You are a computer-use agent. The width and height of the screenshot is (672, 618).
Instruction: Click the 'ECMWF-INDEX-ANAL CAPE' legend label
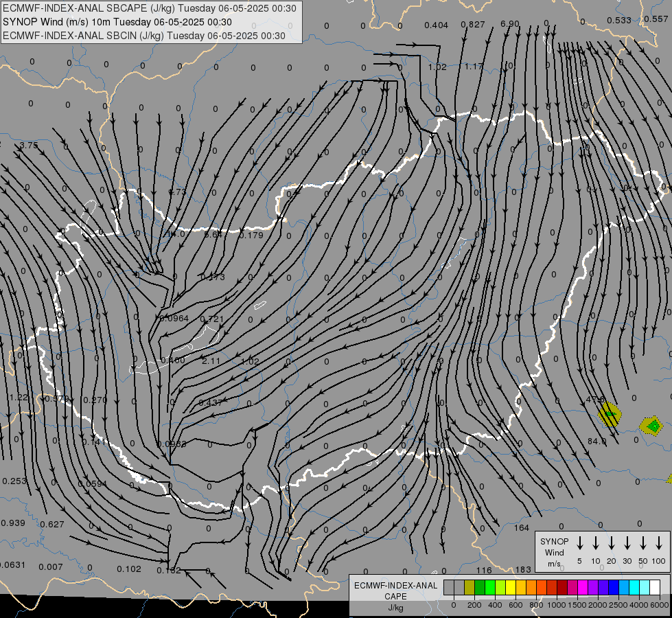395,591
